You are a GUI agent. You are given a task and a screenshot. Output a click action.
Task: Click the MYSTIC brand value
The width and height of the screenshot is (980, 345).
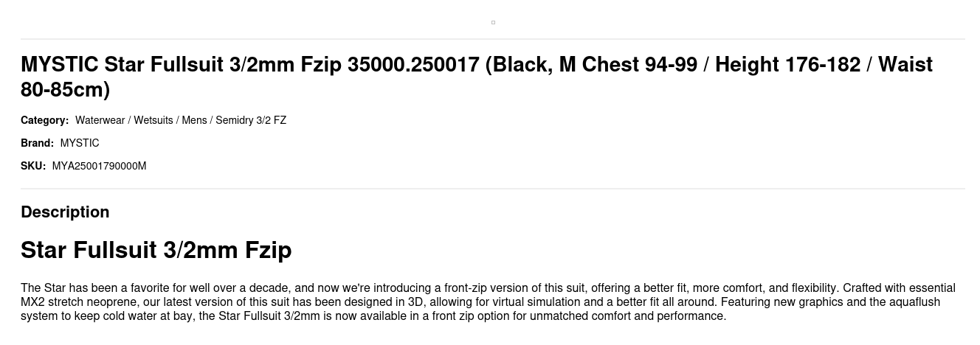tap(80, 143)
